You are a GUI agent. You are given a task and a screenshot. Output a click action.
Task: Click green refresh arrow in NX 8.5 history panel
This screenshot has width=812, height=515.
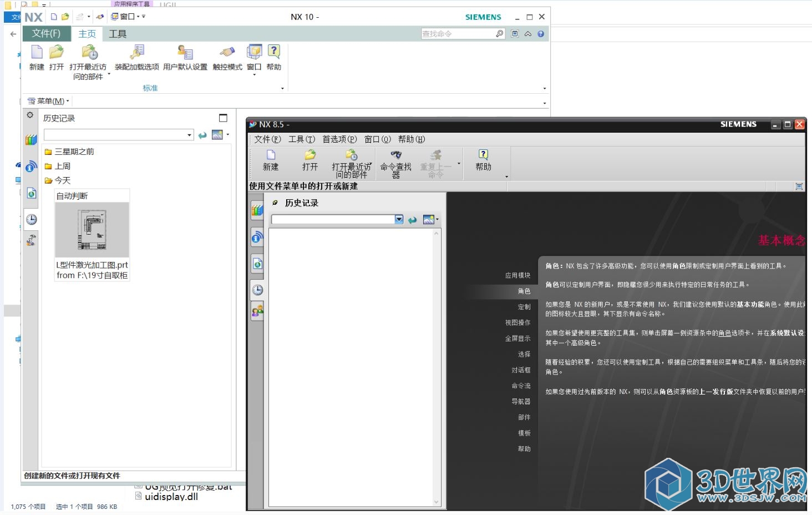pos(412,220)
